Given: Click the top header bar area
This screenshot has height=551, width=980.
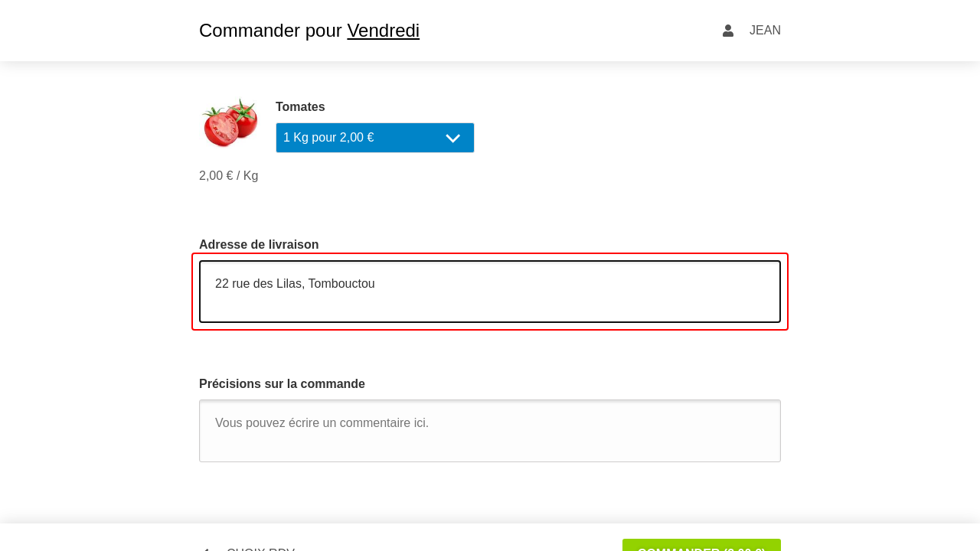Looking at the screenshot, I should 490,31.
